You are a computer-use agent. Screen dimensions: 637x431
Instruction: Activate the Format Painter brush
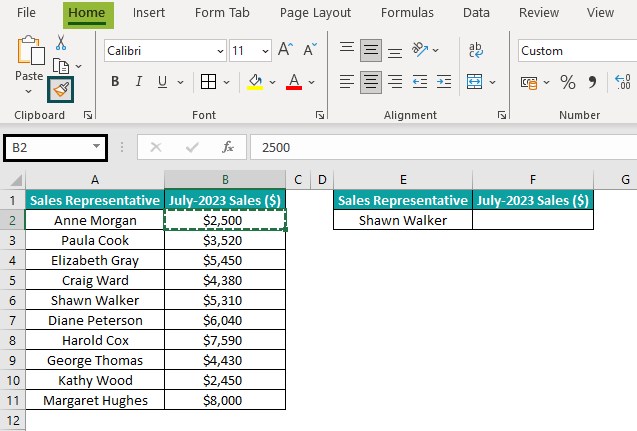coord(61,89)
